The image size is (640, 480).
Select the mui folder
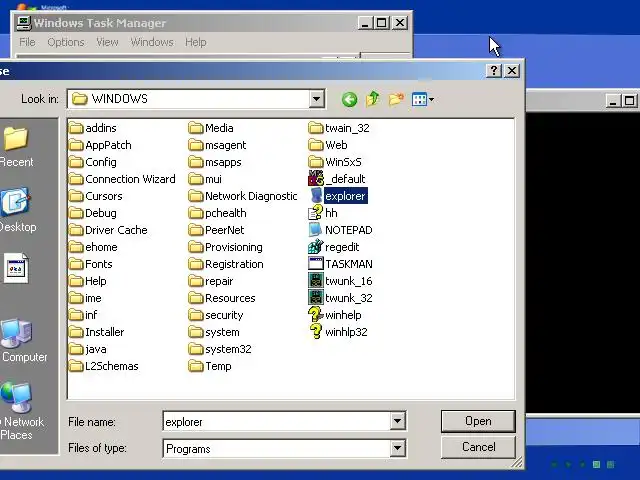pos(205,179)
